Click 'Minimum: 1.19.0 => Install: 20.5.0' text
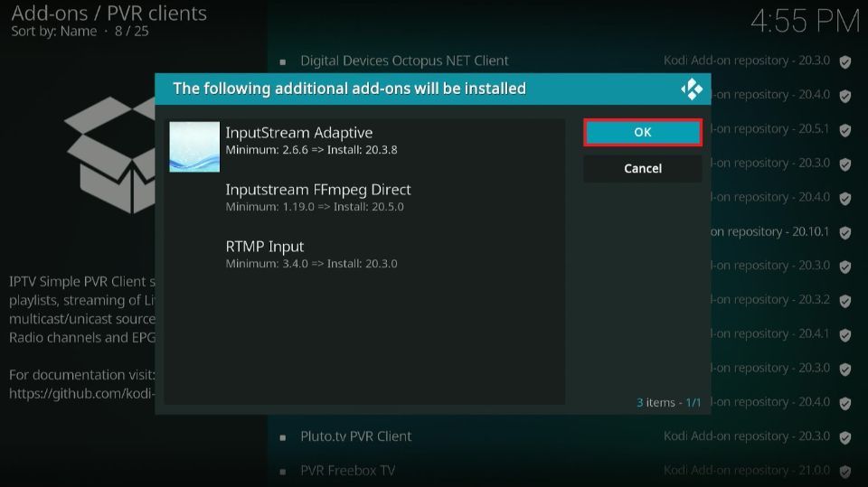This screenshot has height=487, width=868. pos(315,207)
